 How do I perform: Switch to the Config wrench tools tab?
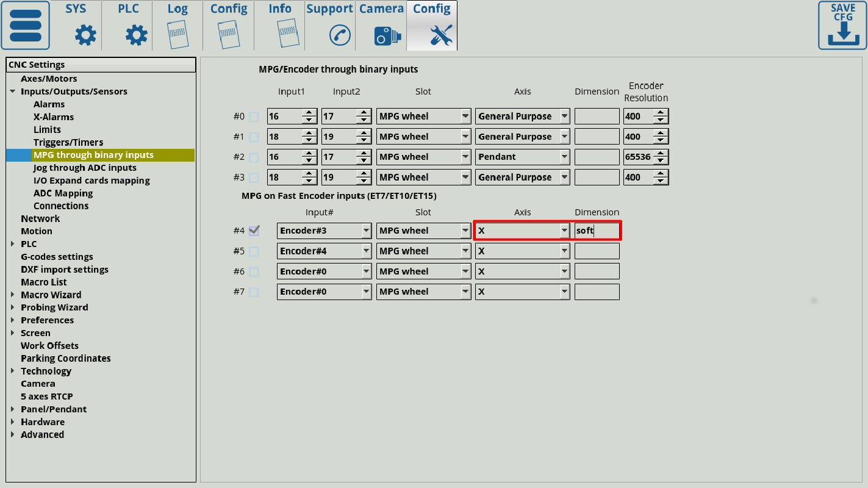click(432, 26)
